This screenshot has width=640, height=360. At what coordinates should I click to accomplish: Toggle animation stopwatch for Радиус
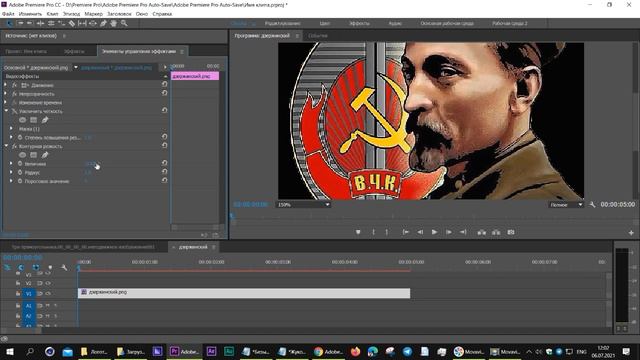pos(20,172)
